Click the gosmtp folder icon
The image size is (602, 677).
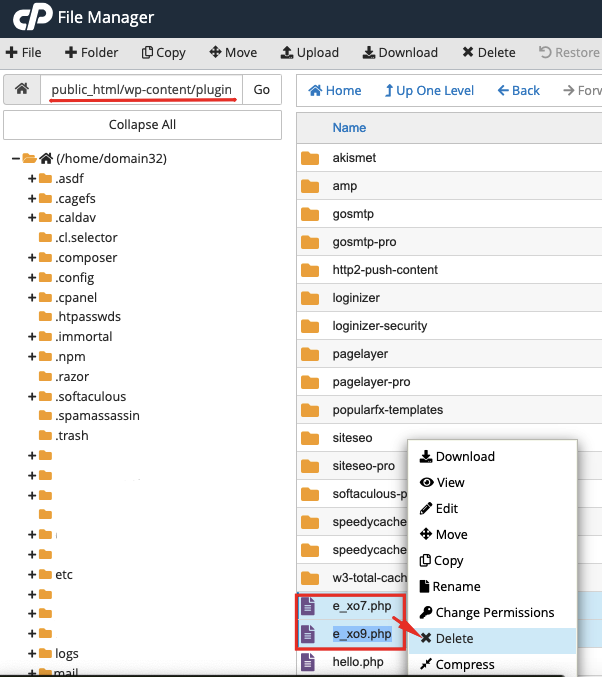coord(310,214)
